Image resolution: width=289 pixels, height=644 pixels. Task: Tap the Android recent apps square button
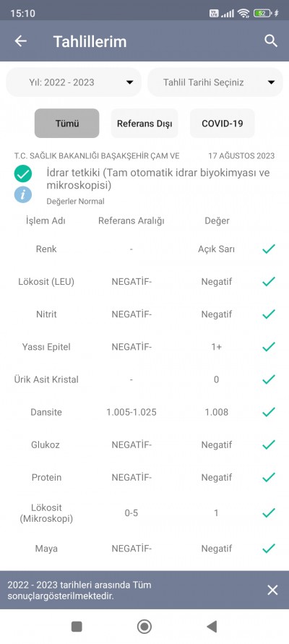tap(77, 627)
